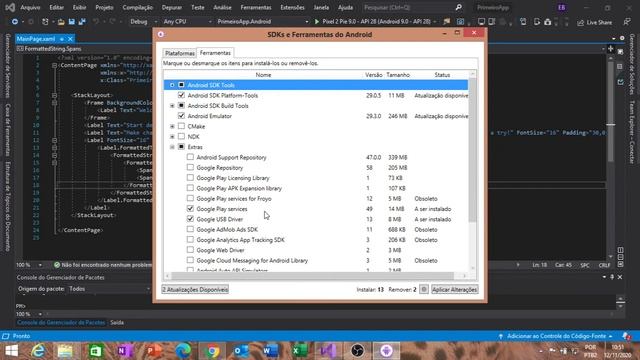640x360 pixels.
Task: Expand Android SDK Build Tools node
Action: [x=172, y=106]
